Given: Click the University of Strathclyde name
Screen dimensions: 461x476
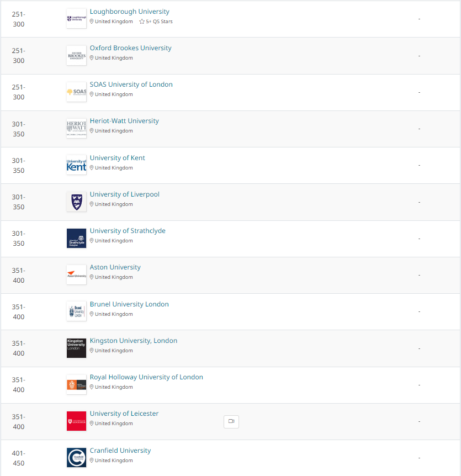Looking at the screenshot, I should [x=128, y=231].
